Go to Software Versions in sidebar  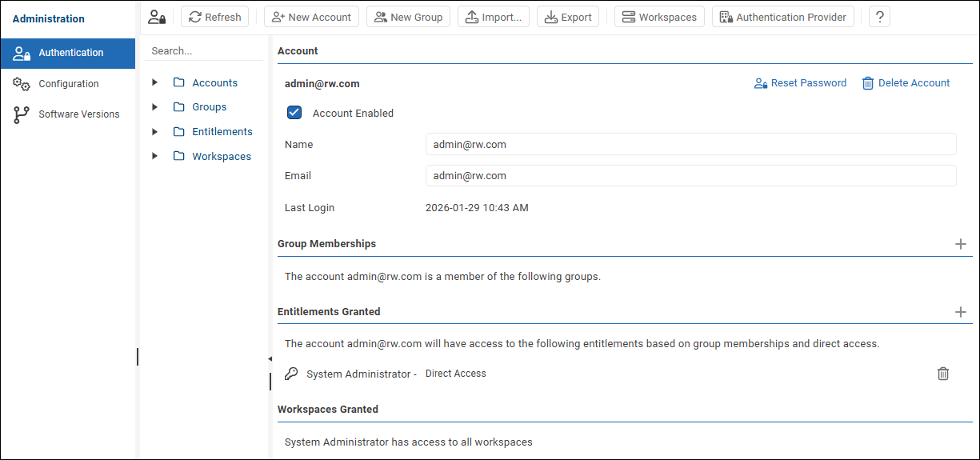[78, 114]
